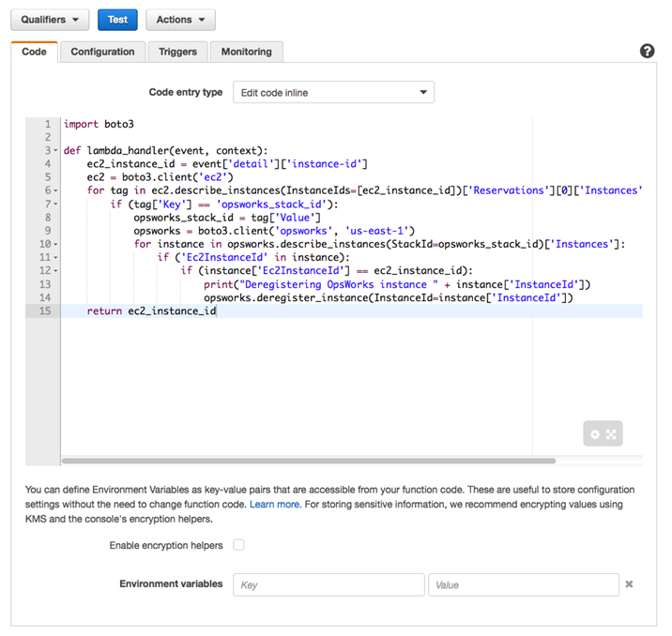Click the 'return ec2_instance_id' line
672x636 pixels.
tap(151, 310)
